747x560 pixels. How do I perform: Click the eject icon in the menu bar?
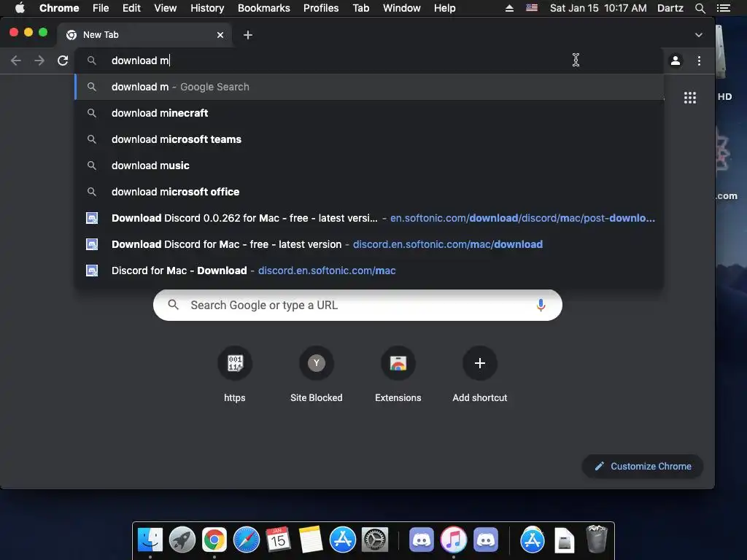(x=509, y=8)
